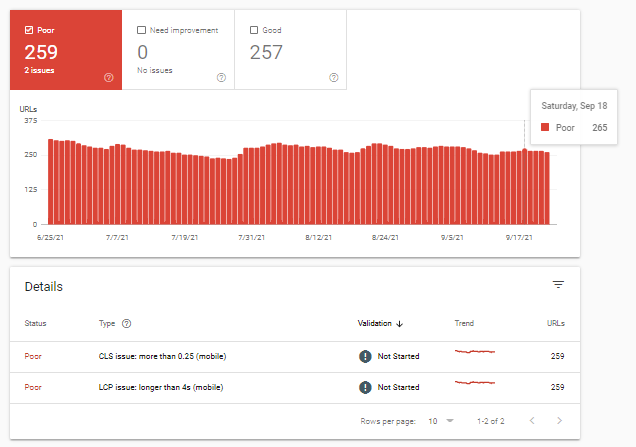This screenshot has width=636, height=447.
Task: Click Not Started in CLS row
Action: [x=398, y=356]
